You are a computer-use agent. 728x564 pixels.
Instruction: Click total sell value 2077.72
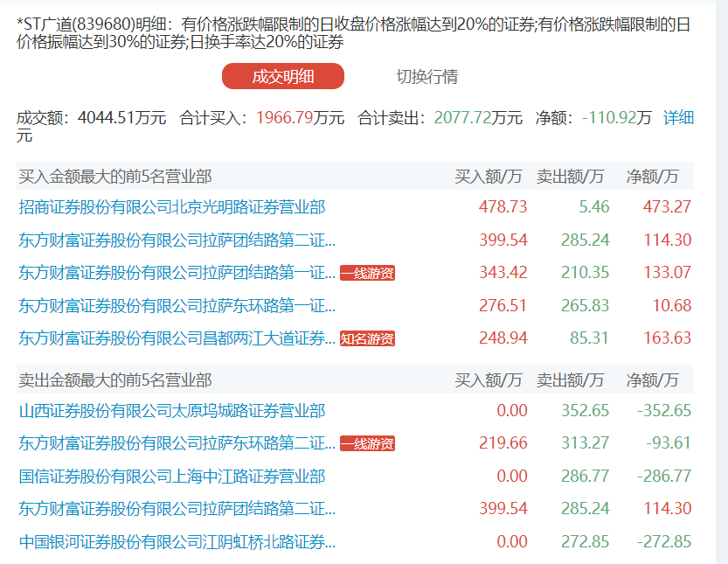pyautogui.click(x=462, y=117)
